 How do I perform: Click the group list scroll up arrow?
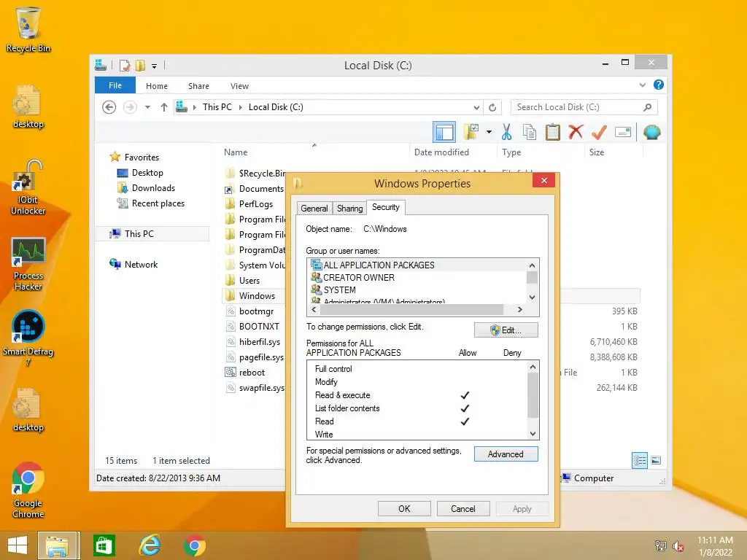tap(532, 265)
